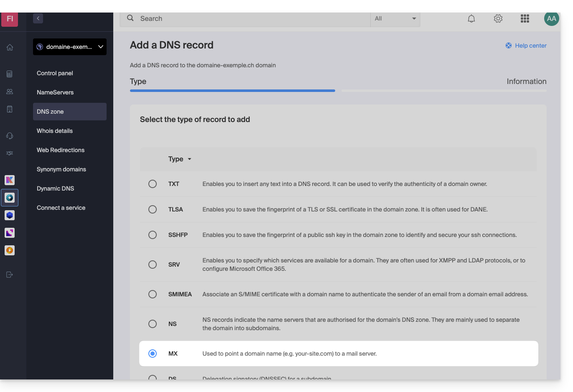Screen dimensions: 573x392
Task: Select the SRV record type radio button
Action: pyautogui.click(x=153, y=265)
